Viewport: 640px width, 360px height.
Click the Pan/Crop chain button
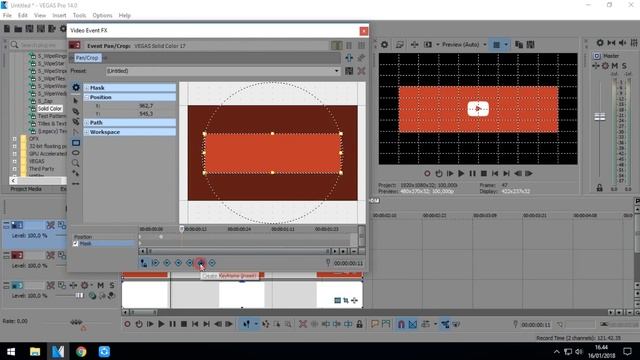87,58
